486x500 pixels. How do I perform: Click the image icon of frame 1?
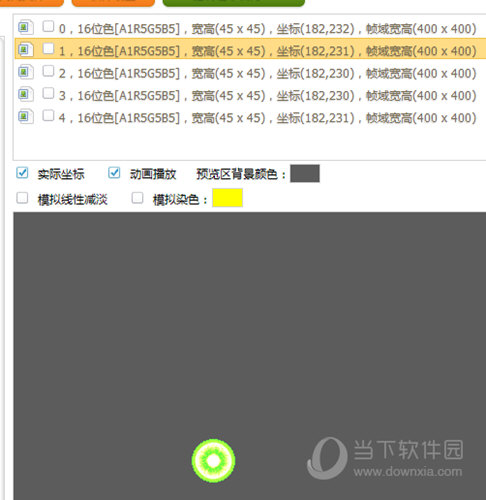pyautogui.click(x=25, y=50)
